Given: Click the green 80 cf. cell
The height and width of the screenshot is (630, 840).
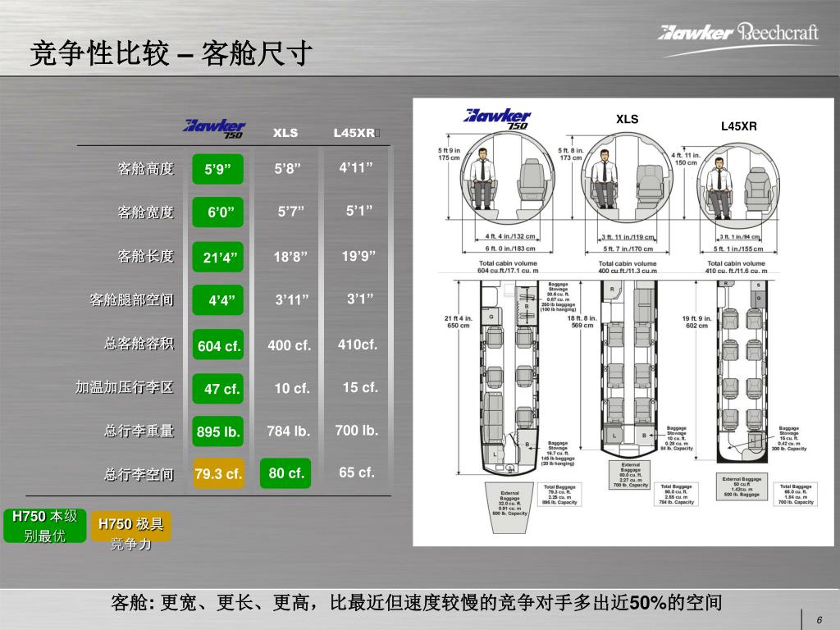Looking at the screenshot, I should [x=285, y=473].
